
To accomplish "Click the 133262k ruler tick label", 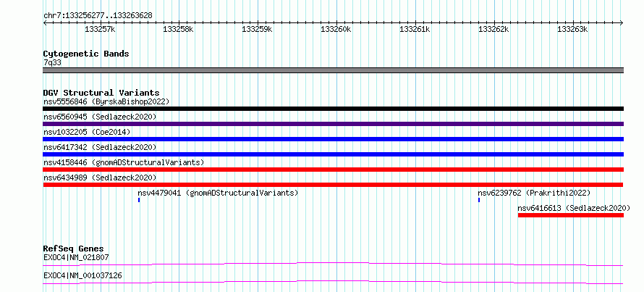I will coord(493,29).
